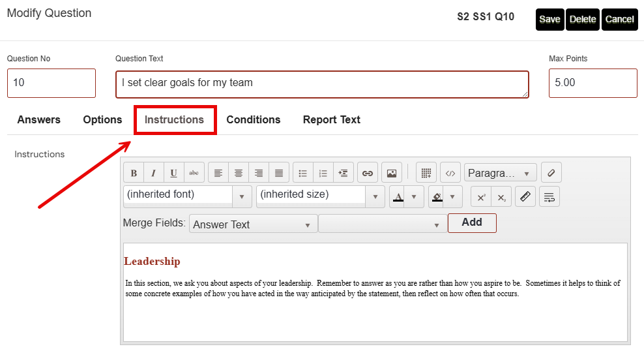Toggle superscript formatting

[x=481, y=196]
